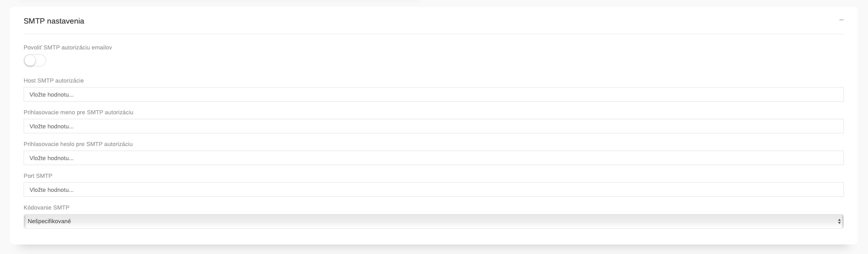Focus the SMTP login password field
Viewport: 868px width, 254px height.
coord(433,158)
